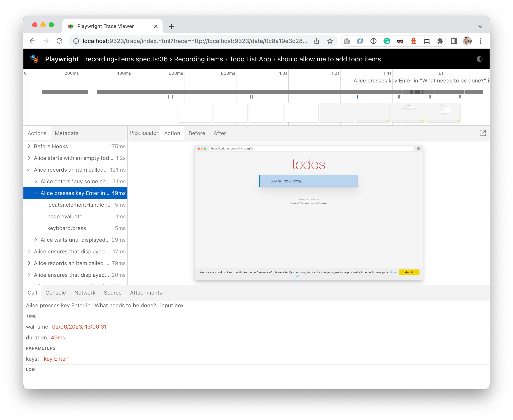This screenshot has width=513, height=420.
Task: Click the Playwright masks logo
Action: (x=34, y=59)
